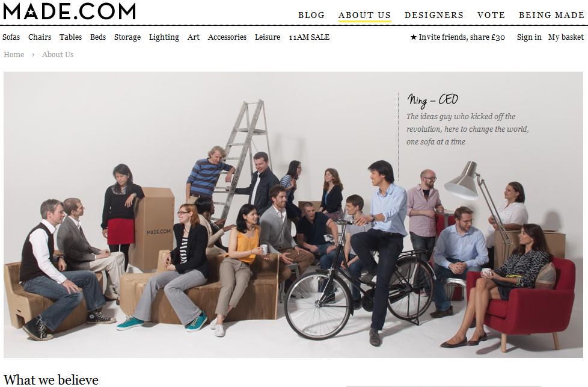Click the star icon beside Invite friends
This screenshot has width=588, height=387.
[x=414, y=37]
